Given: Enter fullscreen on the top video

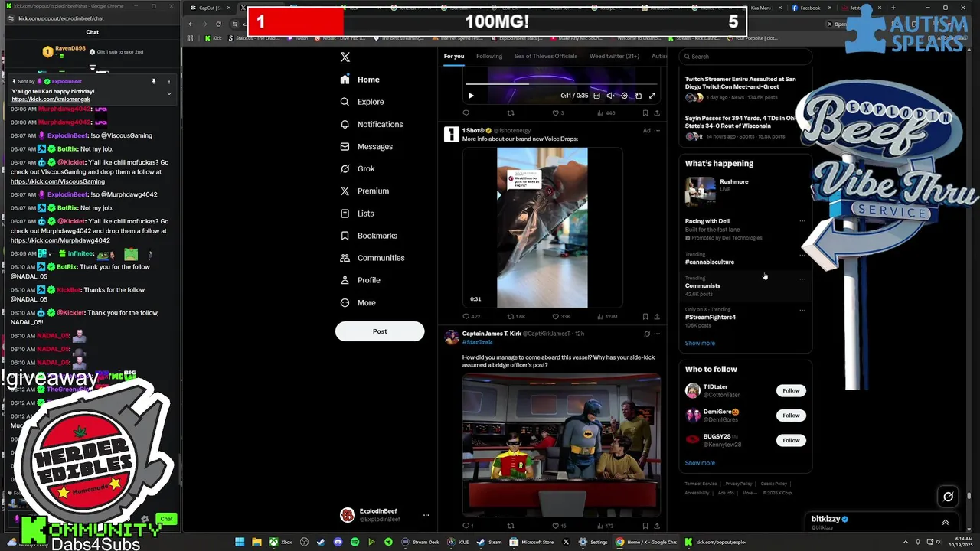Looking at the screenshot, I should pos(652,96).
